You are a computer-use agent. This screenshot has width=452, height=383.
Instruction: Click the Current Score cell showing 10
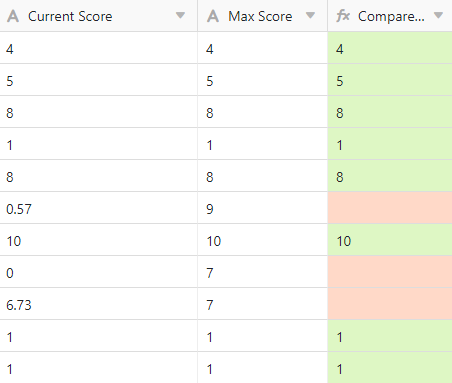(99, 240)
